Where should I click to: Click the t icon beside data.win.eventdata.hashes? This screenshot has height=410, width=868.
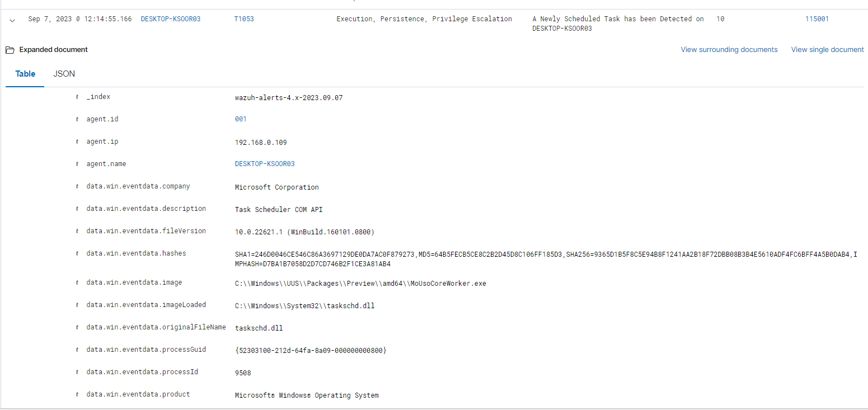[x=77, y=253]
